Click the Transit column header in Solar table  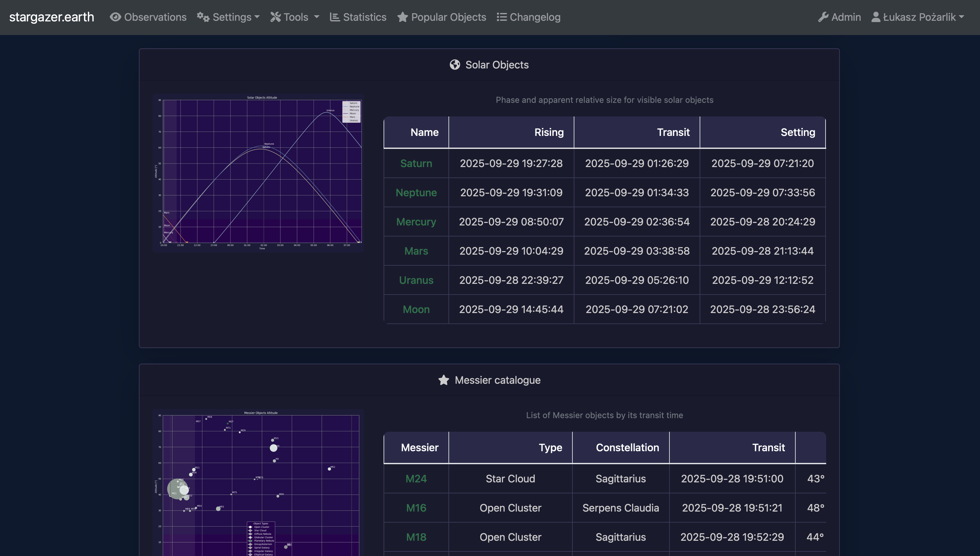pyautogui.click(x=673, y=132)
